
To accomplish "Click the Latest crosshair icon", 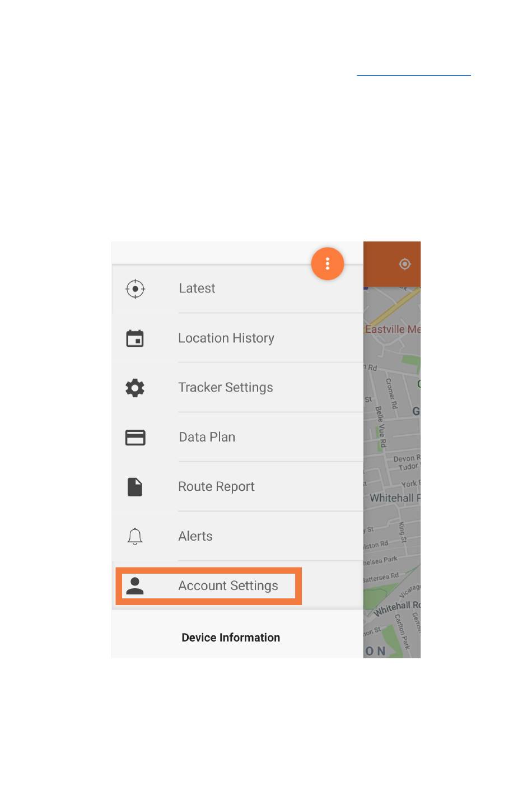I will pos(135,289).
